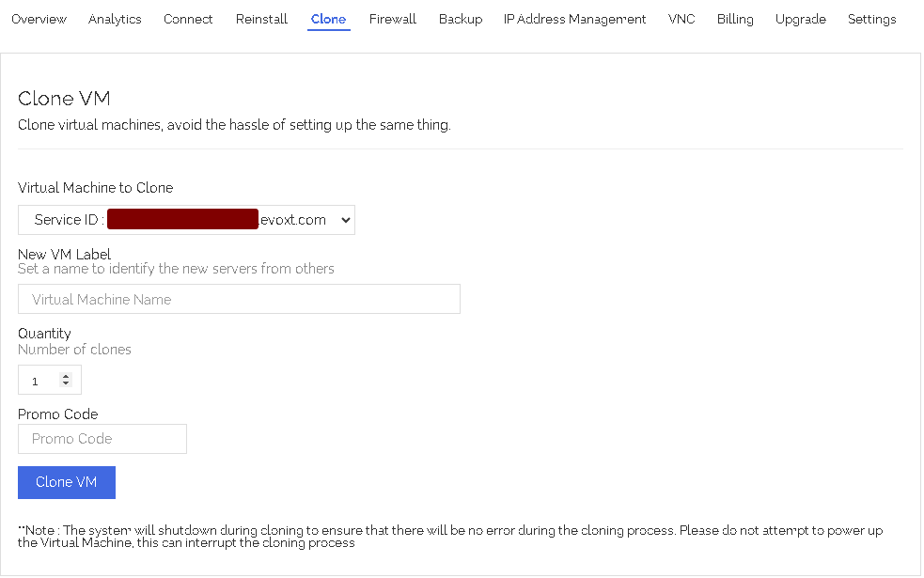Focus the Promo Code input field
The width and height of the screenshot is (924, 578).
(102, 439)
